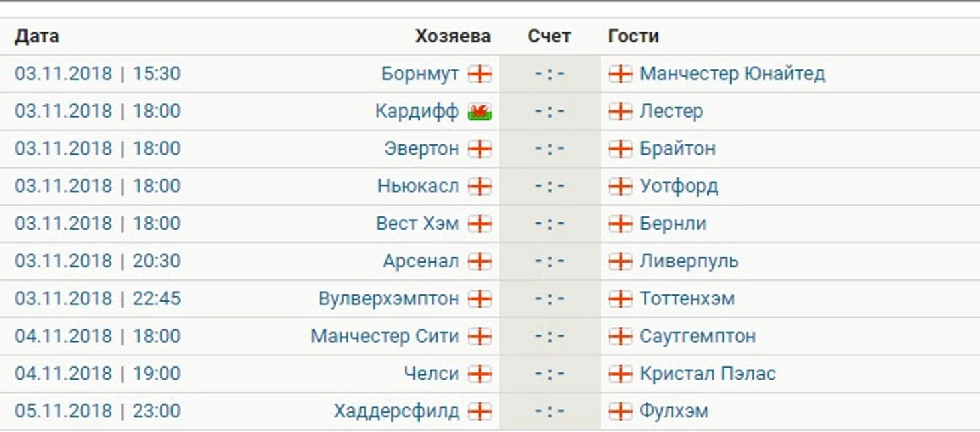The width and height of the screenshot is (980, 432).
Task: Click the Wales flag beside Кардифф
Action: 480,112
